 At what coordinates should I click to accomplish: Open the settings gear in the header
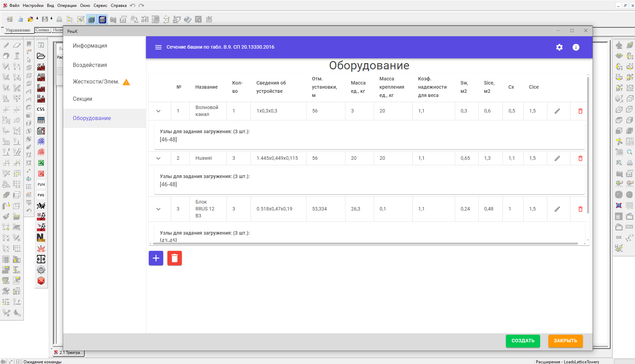point(559,47)
